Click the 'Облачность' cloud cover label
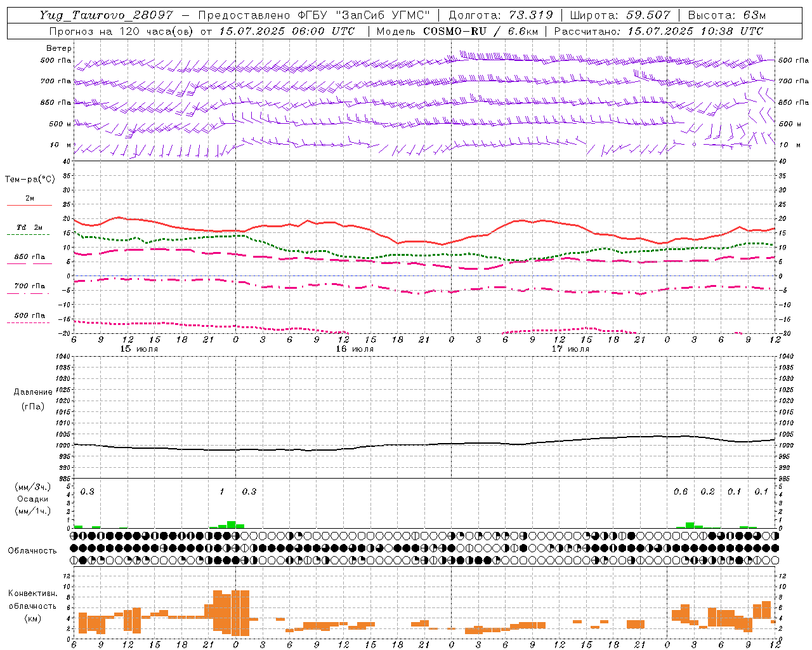812x650 pixels. pos(32,551)
